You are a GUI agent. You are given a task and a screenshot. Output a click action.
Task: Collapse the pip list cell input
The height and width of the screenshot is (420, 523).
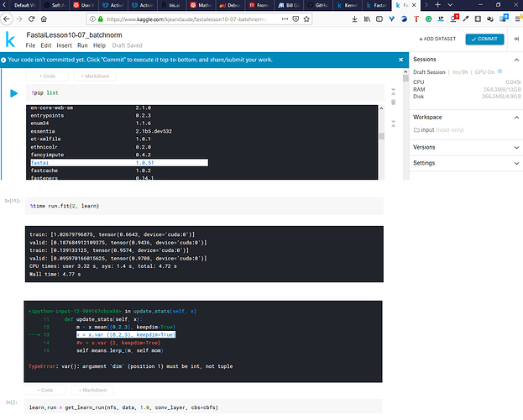pos(393,91)
